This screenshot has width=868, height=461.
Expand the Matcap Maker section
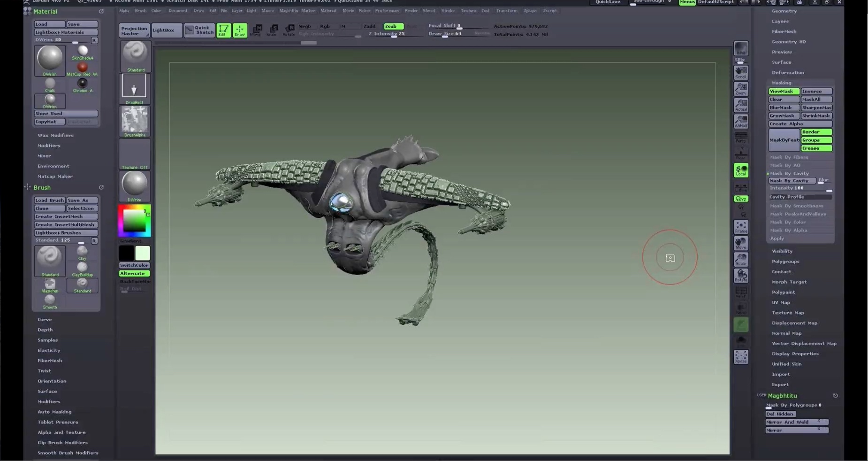55,177
